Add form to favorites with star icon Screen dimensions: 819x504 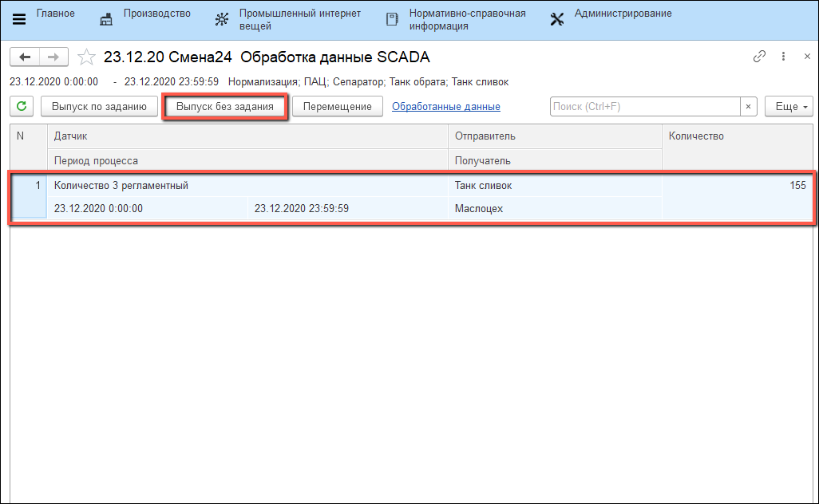tap(87, 57)
